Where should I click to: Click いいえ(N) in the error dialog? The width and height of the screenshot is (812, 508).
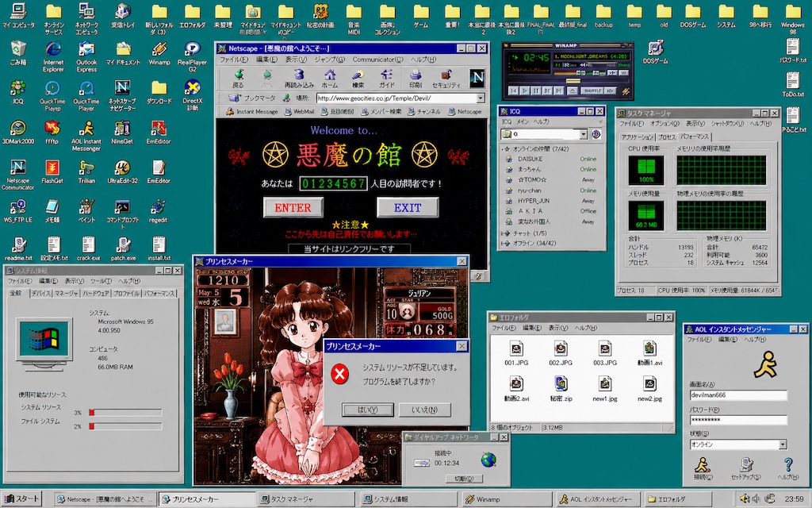425,410
